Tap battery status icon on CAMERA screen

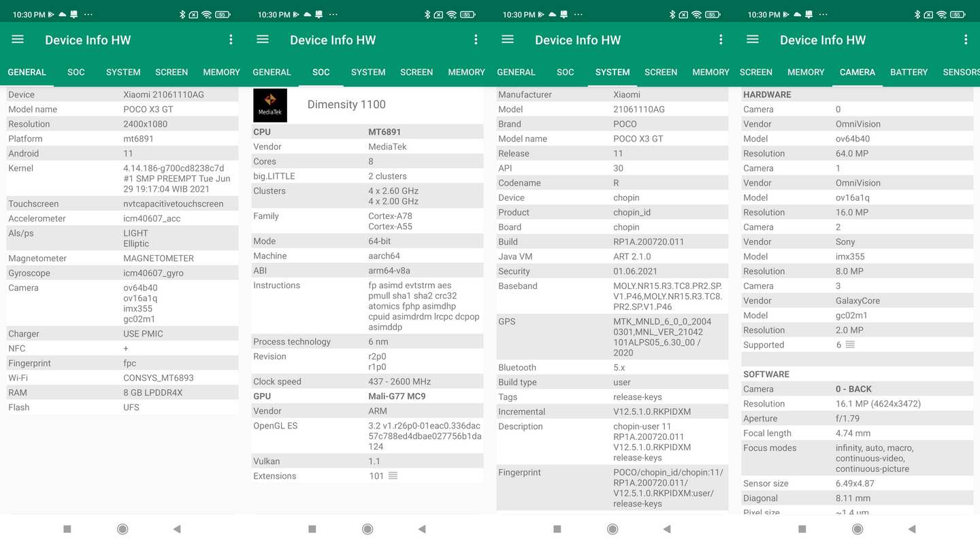point(958,14)
